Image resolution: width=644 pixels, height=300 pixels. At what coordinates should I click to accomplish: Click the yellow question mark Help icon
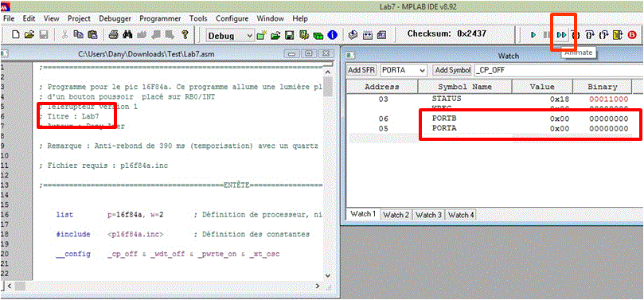pos(185,35)
